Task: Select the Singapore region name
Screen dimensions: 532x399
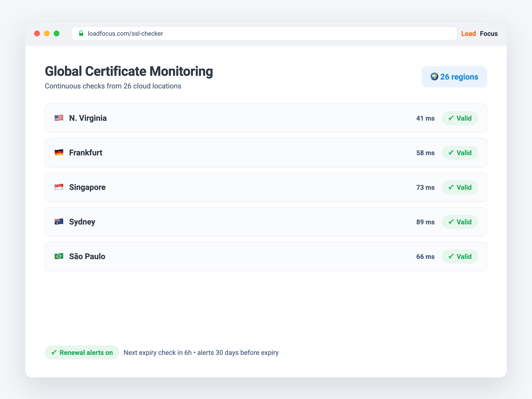Action: tap(87, 187)
